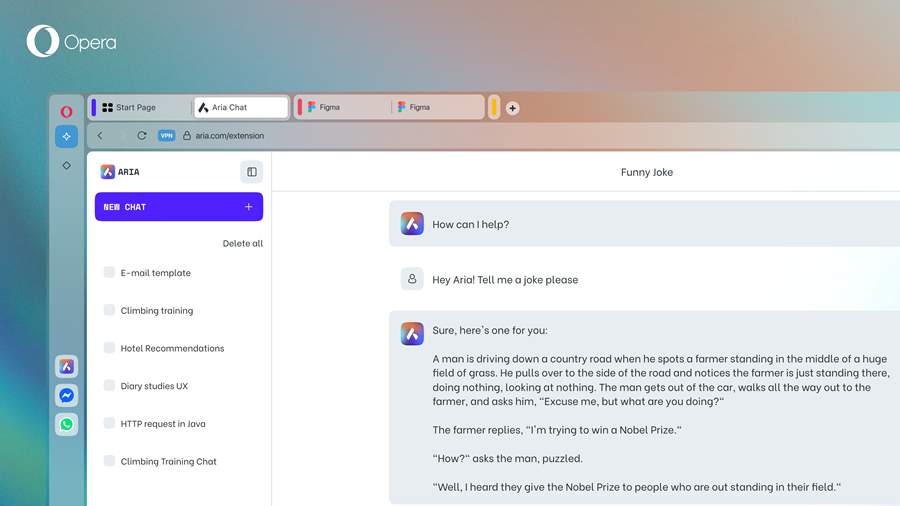The image size is (900, 506).
Task: Collapse the Aria chat sidebar panel
Action: pyautogui.click(x=251, y=172)
